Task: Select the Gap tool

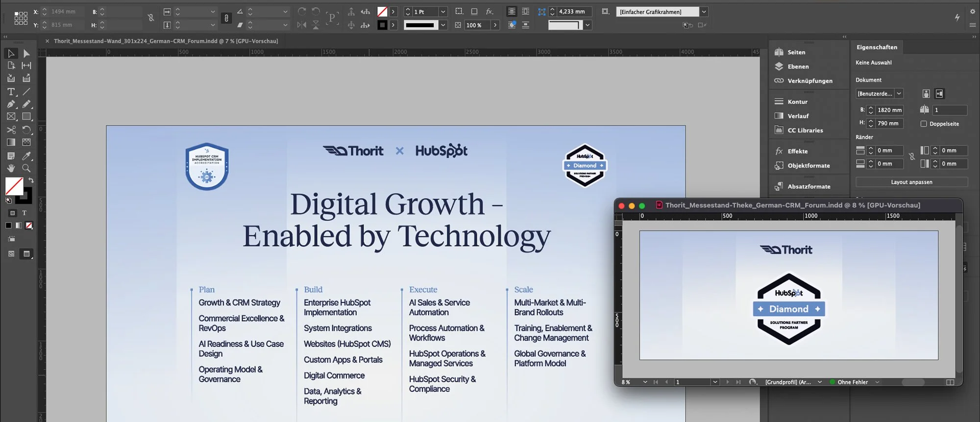Action: click(26, 65)
